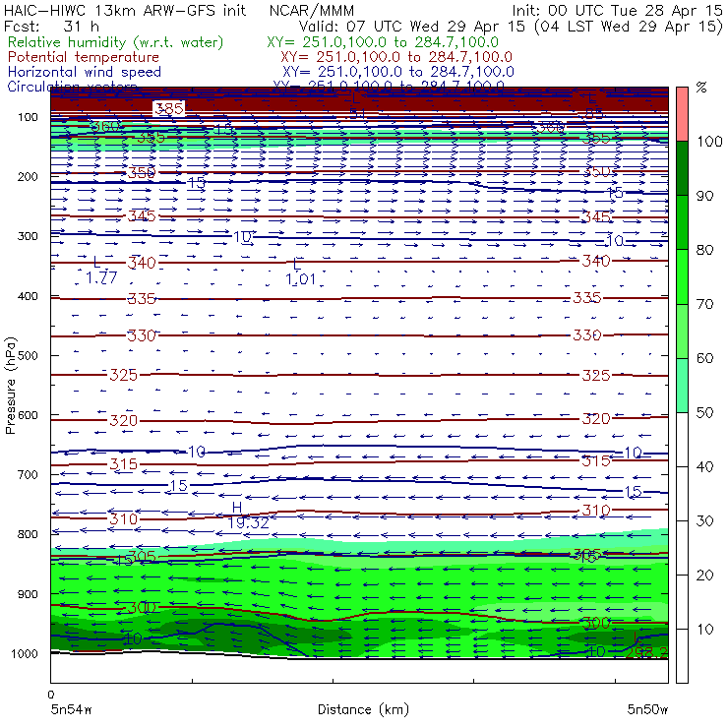Click the light green 60-70% colorbar band
This screenshot has height=728, width=728.
(x=682, y=331)
